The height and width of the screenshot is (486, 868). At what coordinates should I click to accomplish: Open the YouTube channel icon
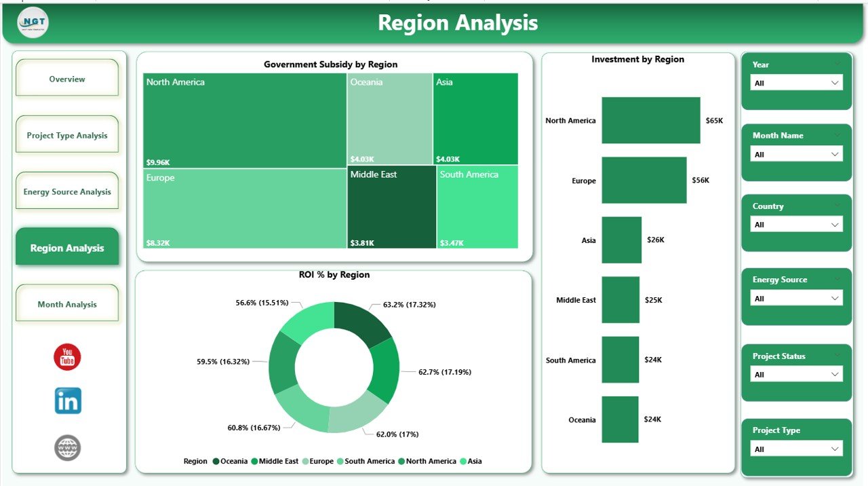(x=66, y=358)
